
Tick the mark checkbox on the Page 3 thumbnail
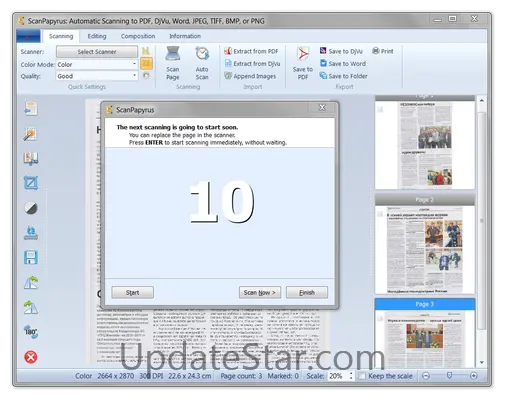(380, 319)
